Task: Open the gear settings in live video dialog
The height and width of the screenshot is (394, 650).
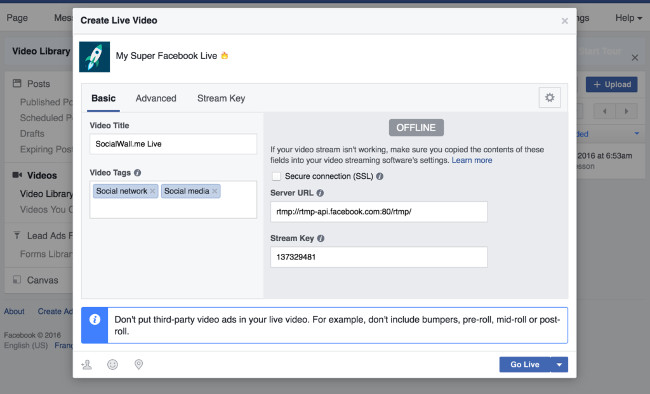Action: point(550,97)
